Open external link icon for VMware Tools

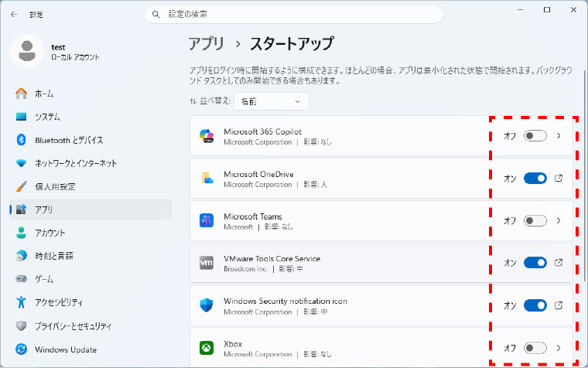559,263
